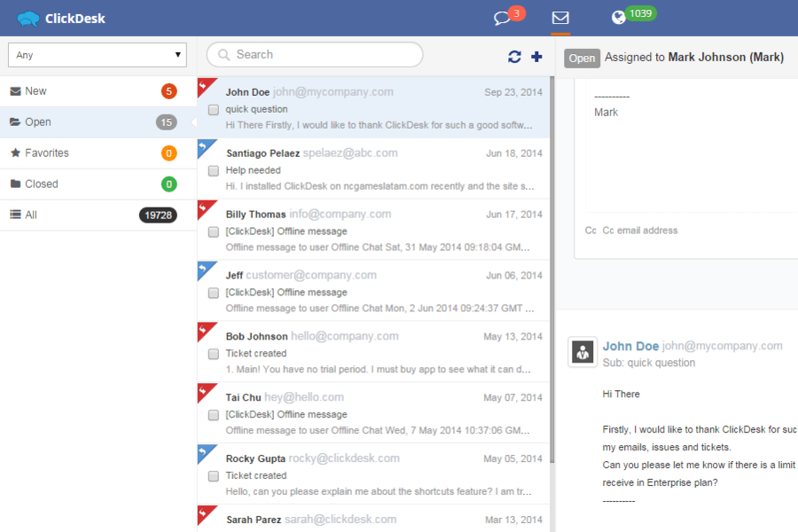The height and width of the screenshot is (532, 798).
Task: Click John Doe's name in the message
Action: click(x=630, y=346)
